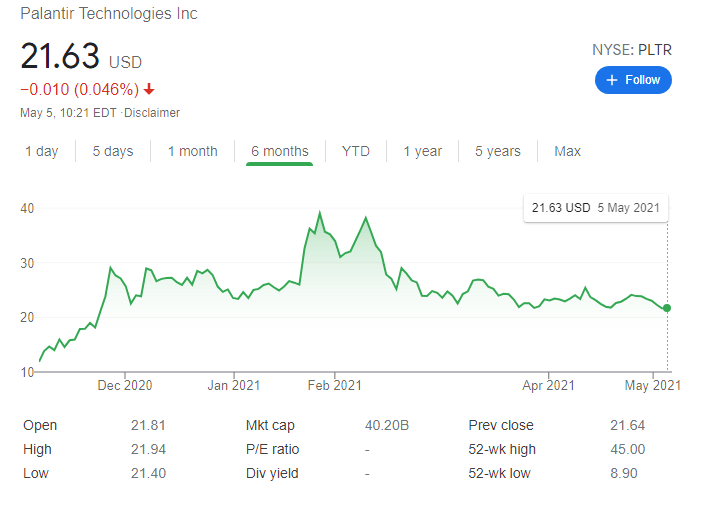Click the Prev close value 21.64
This screenshot has width=726, height=506.
(x=627, y=425)
